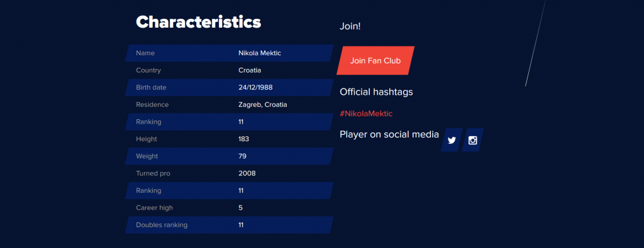The image size is (644, 248).
Task: Click the Join Fan Club button
Action: (x=375, y=61)
